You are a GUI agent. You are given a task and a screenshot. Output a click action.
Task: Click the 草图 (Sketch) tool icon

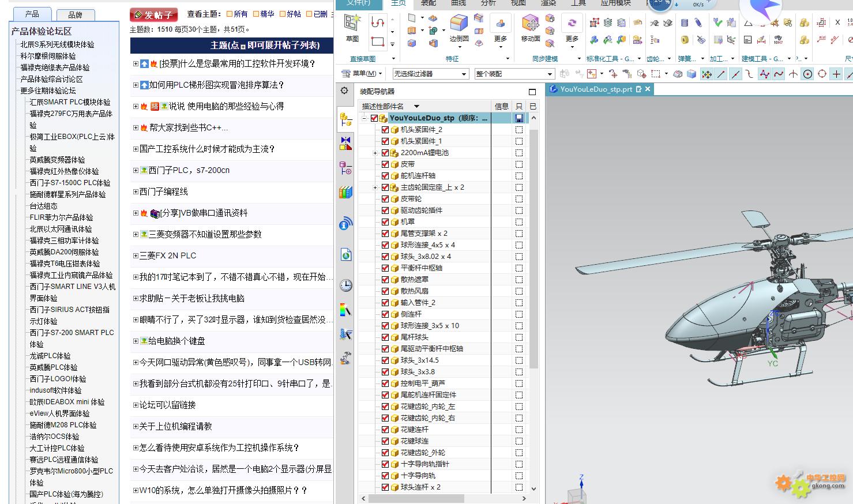tap(351, 24)
